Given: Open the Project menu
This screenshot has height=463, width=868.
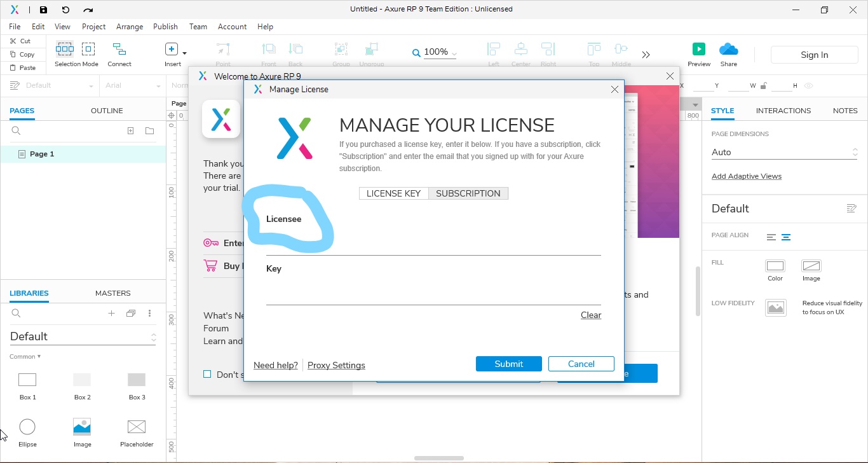Looking at the screenshot, I should pos(93,27).
